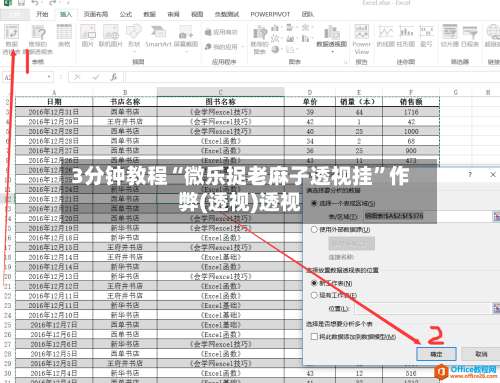Click the Table/Range input field

(428, 216)
